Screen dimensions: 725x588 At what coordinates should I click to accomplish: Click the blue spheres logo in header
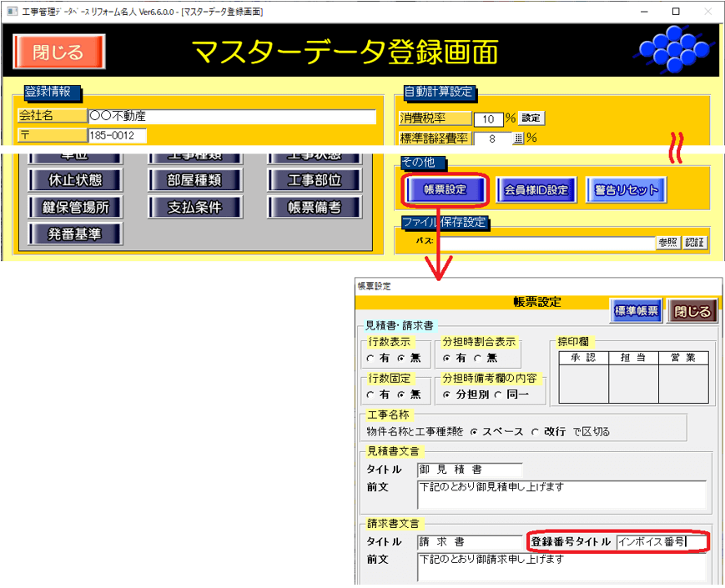(x=672, y=50)
